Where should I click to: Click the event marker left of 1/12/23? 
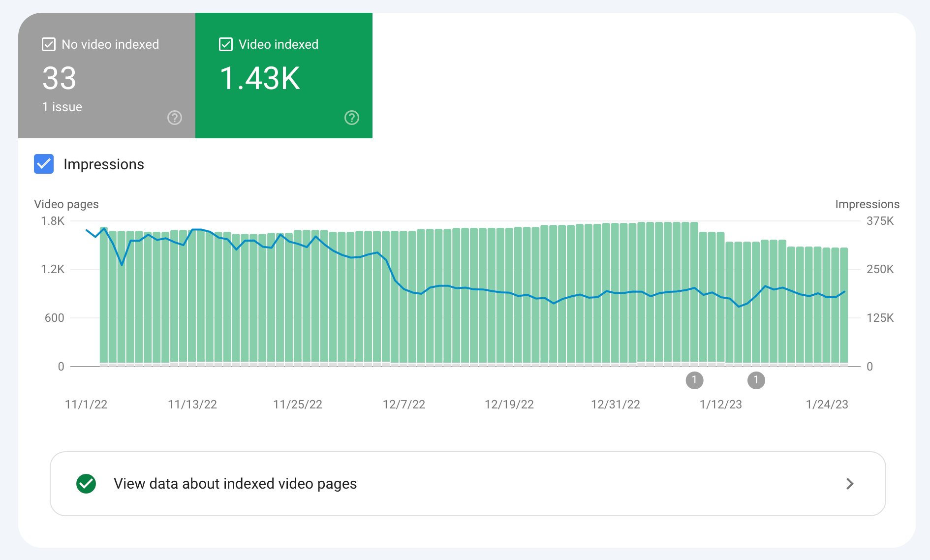694,380
